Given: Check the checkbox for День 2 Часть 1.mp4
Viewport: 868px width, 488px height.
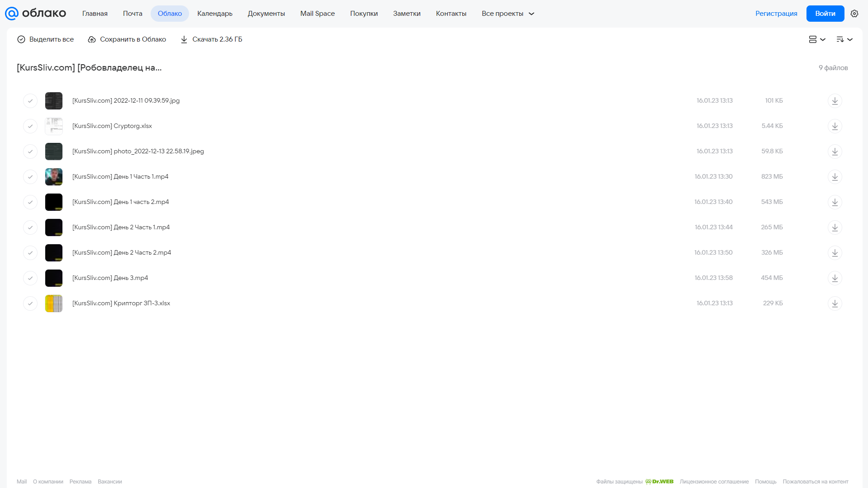Looking at the screenshot, I should [30, 227].
